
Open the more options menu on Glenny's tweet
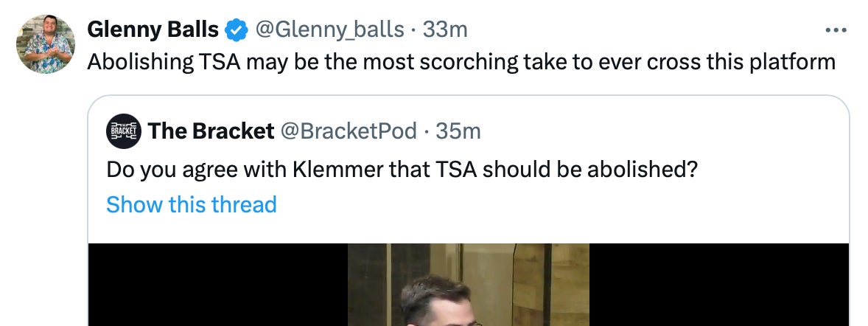(836, 30)
